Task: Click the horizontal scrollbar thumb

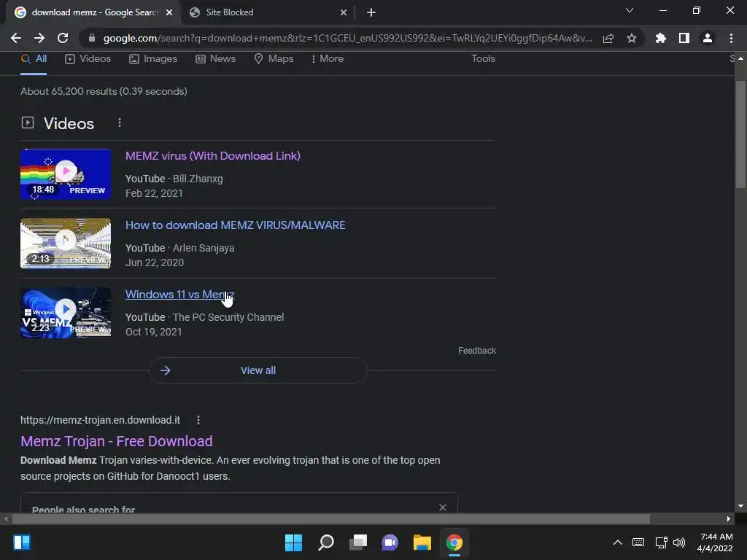Action: click(331, 518)
